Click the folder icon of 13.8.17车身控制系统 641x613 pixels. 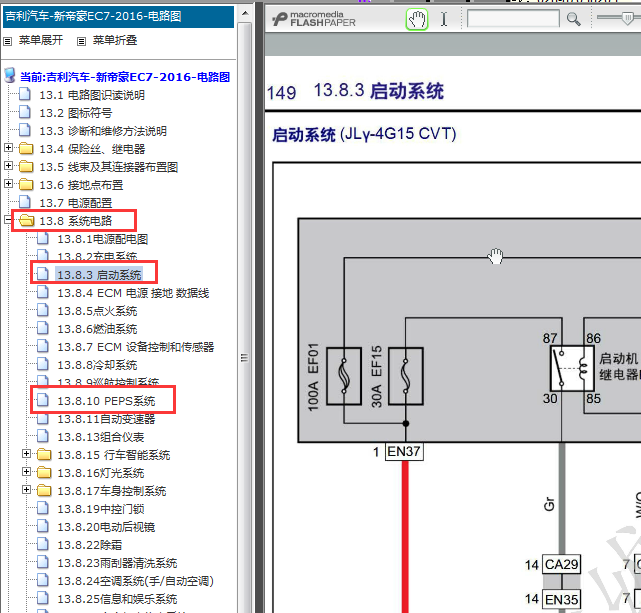[44, 490]
